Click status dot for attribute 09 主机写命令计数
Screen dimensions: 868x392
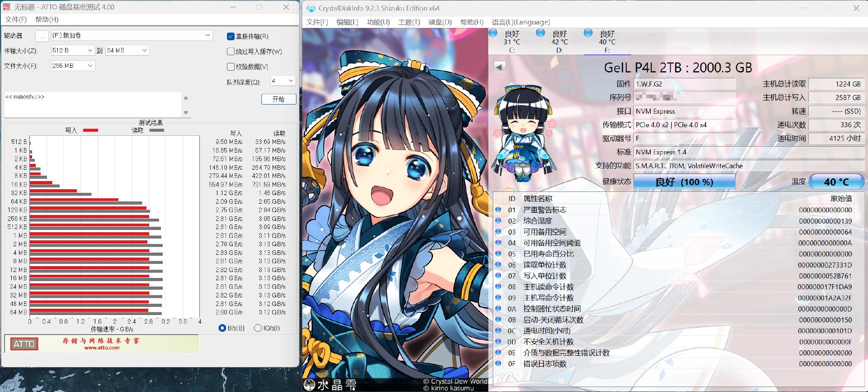tap(498, 297)
